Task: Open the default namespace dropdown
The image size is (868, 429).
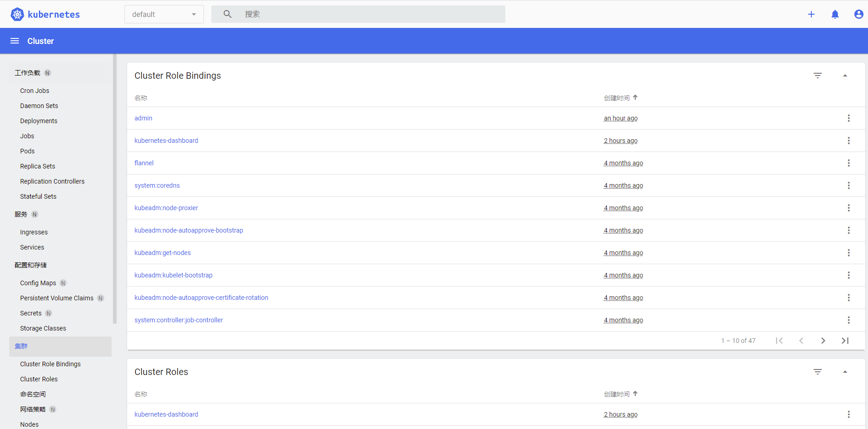Action: coord(164,14)
